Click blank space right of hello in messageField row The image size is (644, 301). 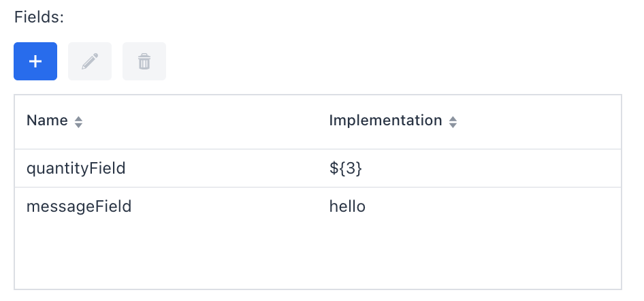(x=490, y=206)
